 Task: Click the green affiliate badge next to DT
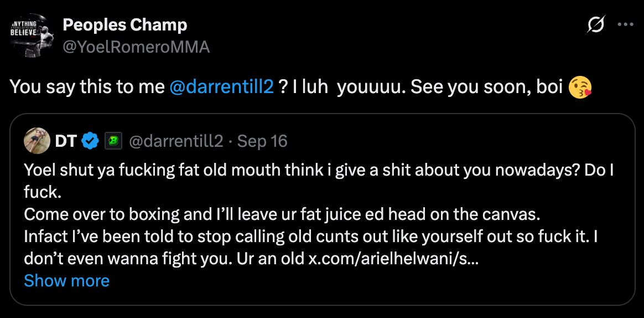[x=113, y=141]
